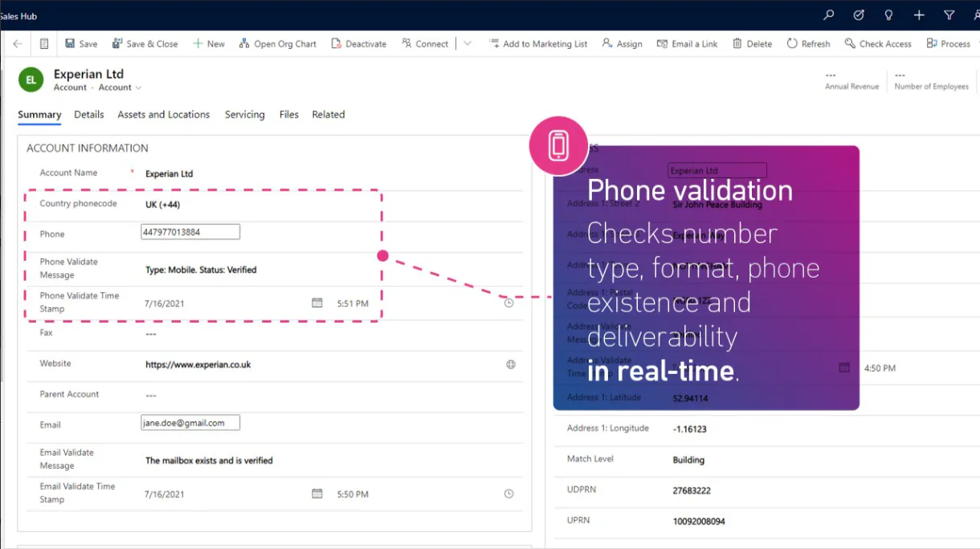Switch to the Details tab

click(x=88, y=115)
